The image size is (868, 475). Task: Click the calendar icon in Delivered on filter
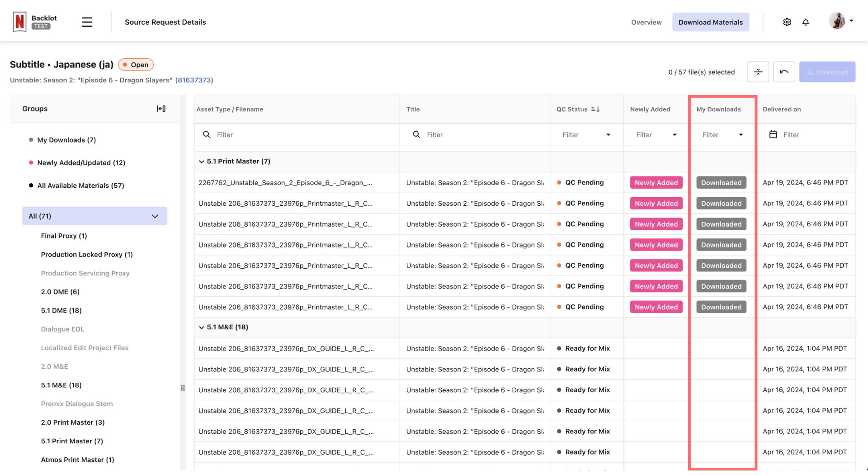[773, 134]
